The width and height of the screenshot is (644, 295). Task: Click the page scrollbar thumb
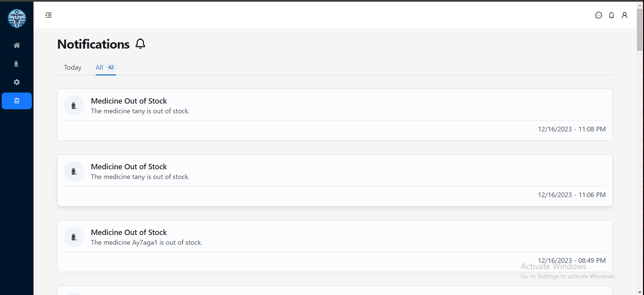pos(640,29)
